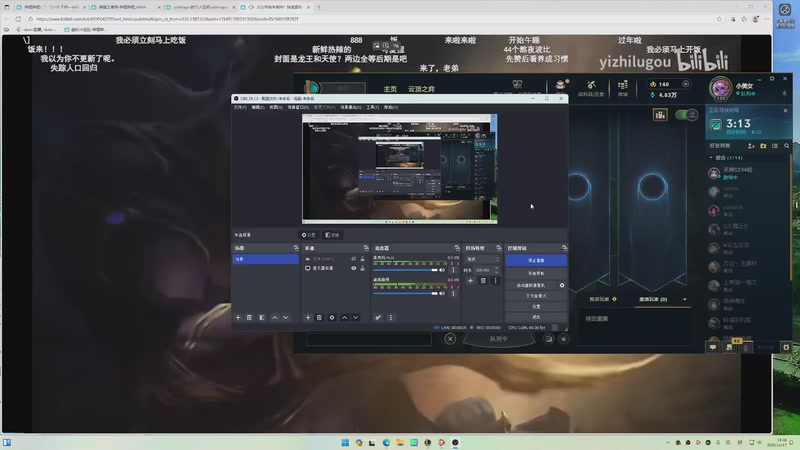Open OBS 文件 menu
Screen dimensions: 800x450
tap(240, 108)
